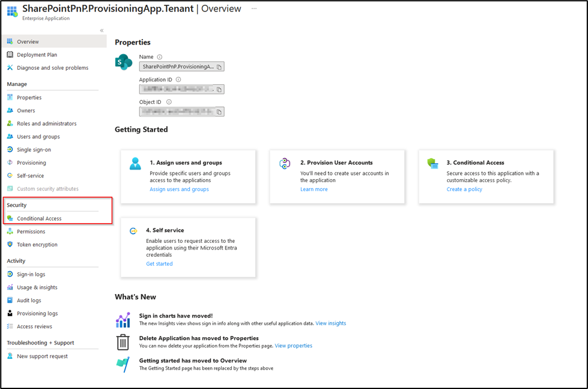
Task: Copy the Object ID to clipboard
Action: pyautogui.click(x=219, y=111)
